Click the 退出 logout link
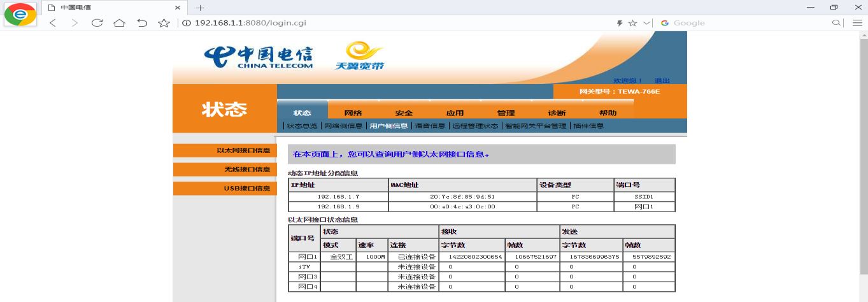This screenshot has width=868, height=302. [x=662, y=81]
